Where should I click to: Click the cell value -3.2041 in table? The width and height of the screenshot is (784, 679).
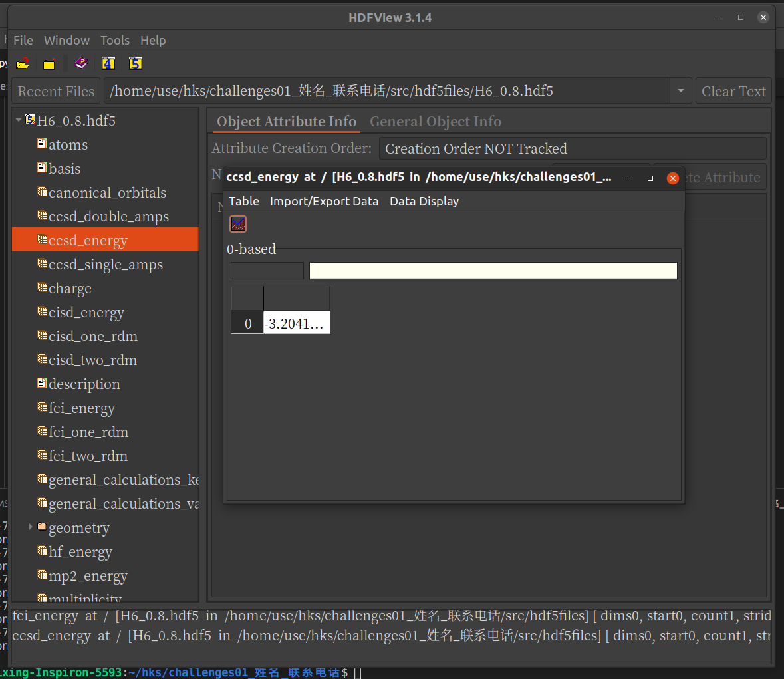[x=297, y=323]
